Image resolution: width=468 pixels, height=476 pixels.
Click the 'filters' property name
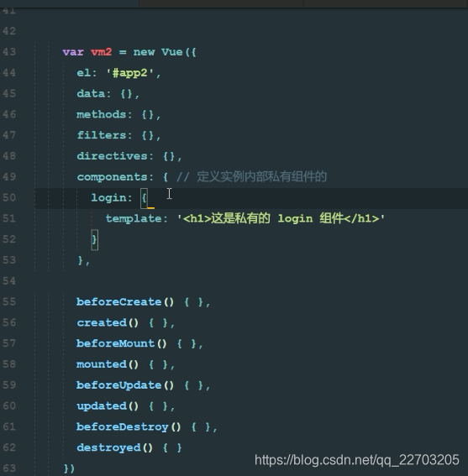click(x=102, y=135)
